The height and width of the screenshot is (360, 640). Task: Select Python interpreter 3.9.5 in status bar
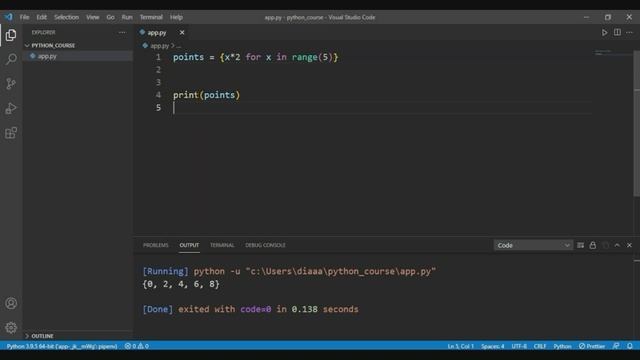click(x=62, y=346)
